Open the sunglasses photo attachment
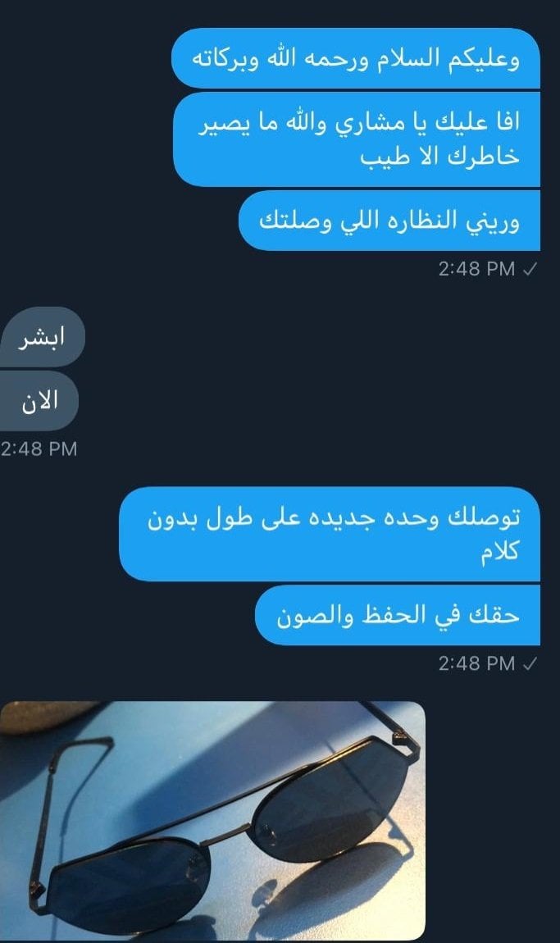560x943 pixels. pos(212,820)
